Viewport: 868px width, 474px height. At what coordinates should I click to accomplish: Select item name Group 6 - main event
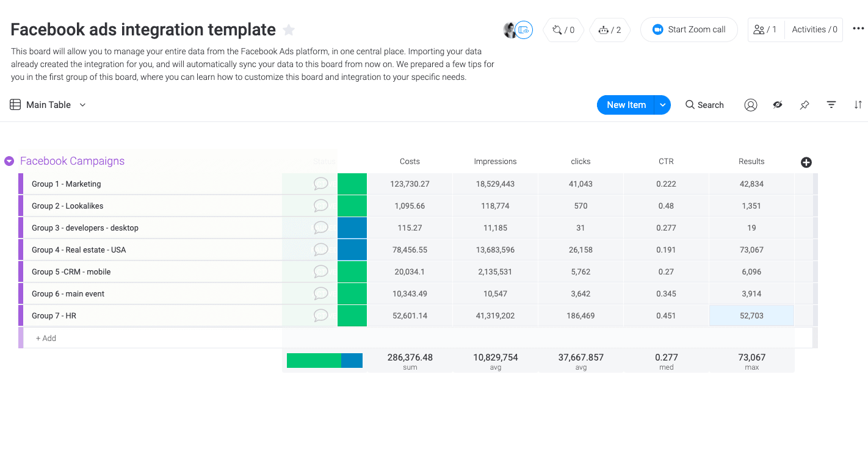[68, 293]
